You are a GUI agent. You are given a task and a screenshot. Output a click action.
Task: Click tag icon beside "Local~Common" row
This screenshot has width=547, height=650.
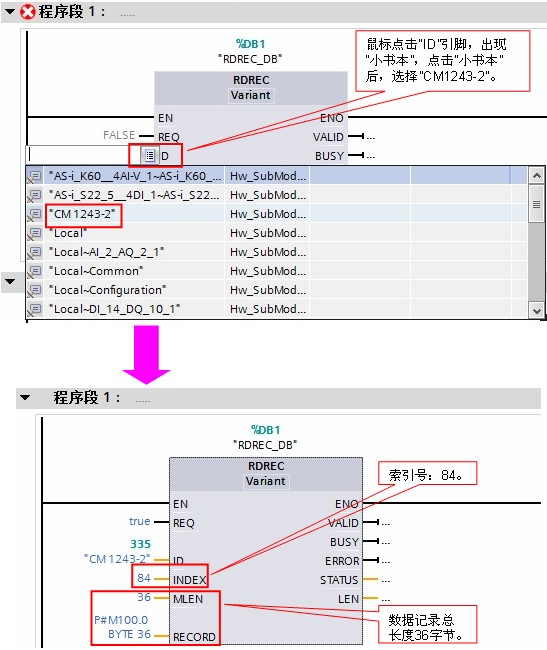[35, 272]
